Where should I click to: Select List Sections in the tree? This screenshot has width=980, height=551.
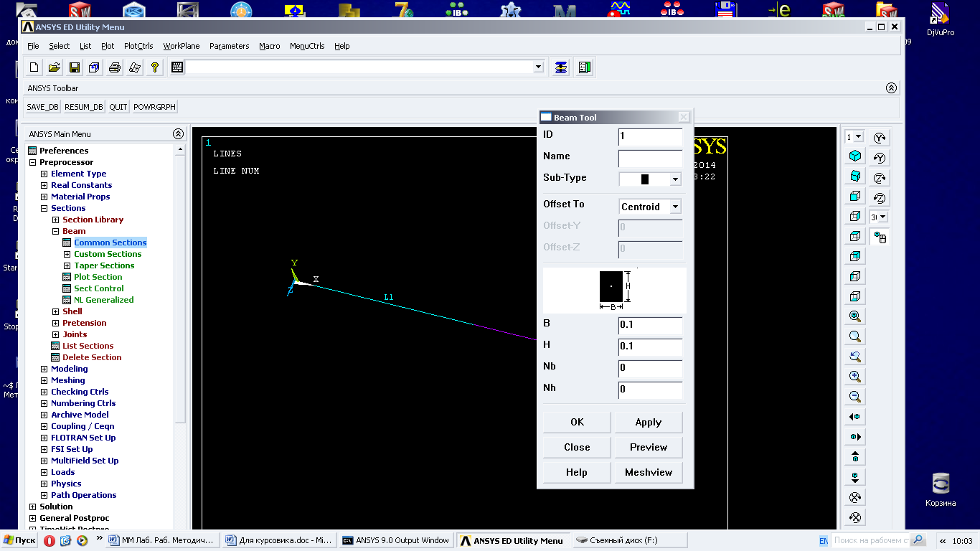[x=88, y=346]
